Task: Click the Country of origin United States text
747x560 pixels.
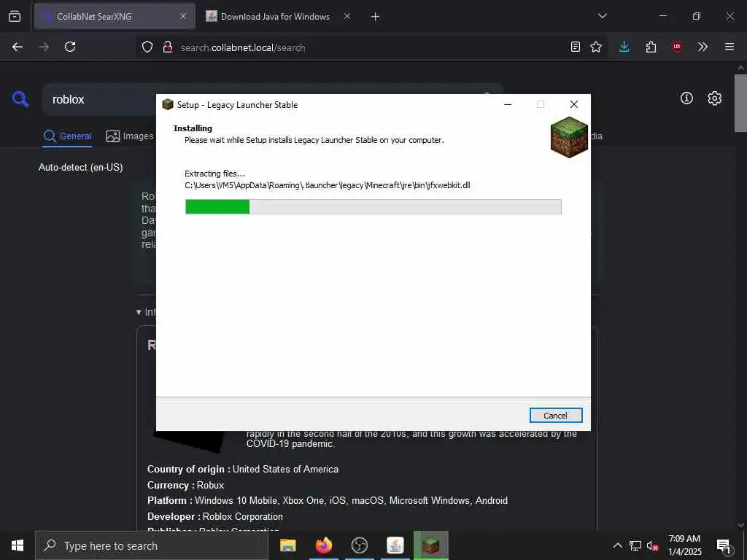Action: (x=243, y=469)
